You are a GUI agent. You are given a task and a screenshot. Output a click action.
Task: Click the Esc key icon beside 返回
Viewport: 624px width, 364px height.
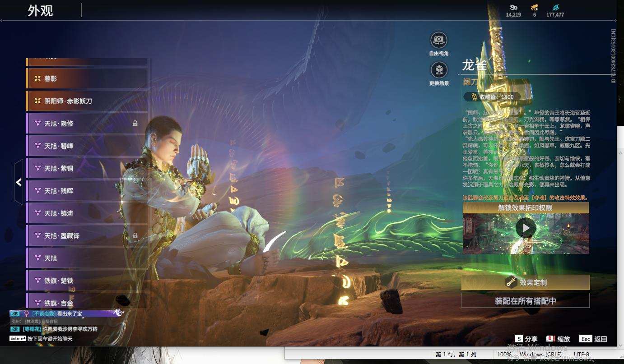click(586, 339)
